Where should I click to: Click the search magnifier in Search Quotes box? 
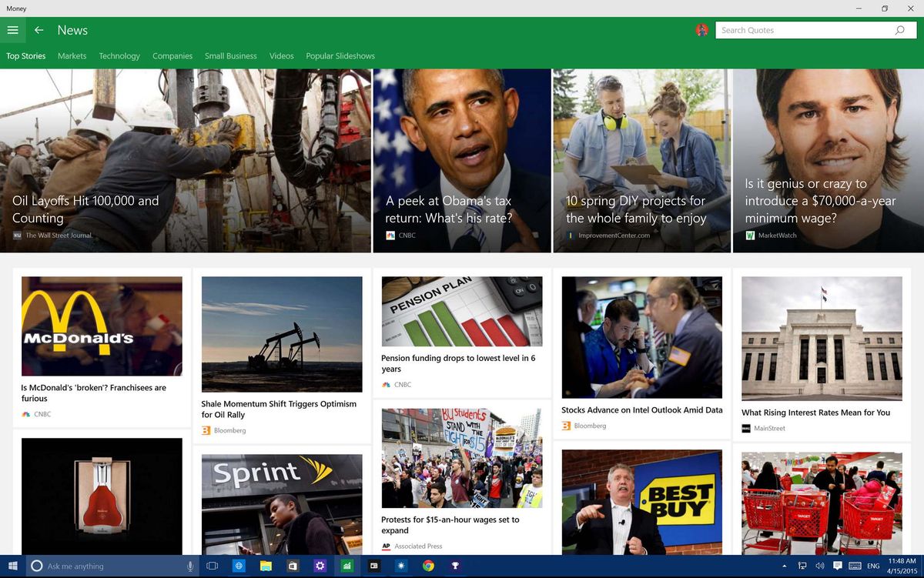pos(899,30)
